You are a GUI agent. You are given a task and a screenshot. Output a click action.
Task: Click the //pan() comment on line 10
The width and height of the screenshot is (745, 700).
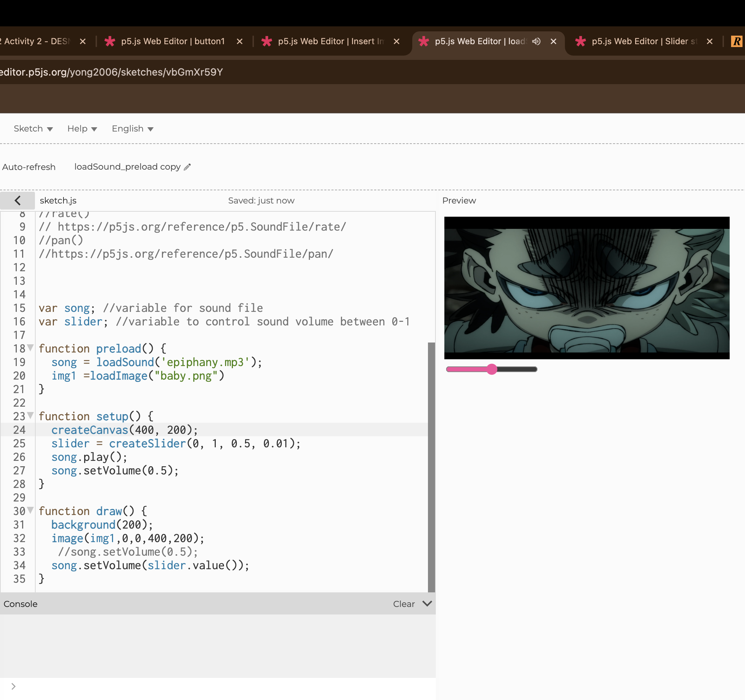(x=61, y=240)
